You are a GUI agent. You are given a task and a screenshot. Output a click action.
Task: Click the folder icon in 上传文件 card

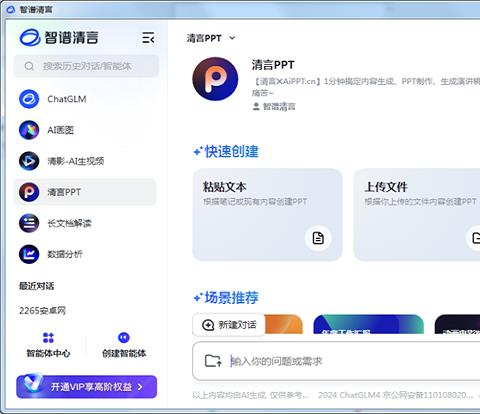[475, 238]
